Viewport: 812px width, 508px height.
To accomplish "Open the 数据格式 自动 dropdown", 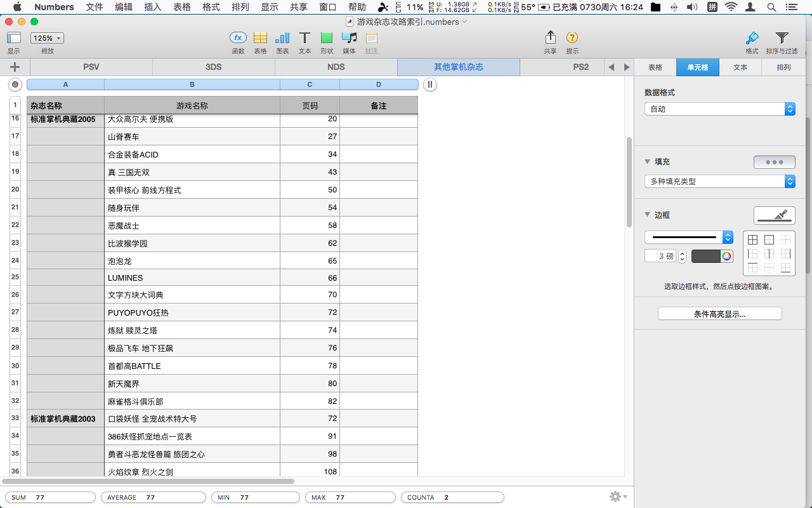I will (x=719, y=109).
